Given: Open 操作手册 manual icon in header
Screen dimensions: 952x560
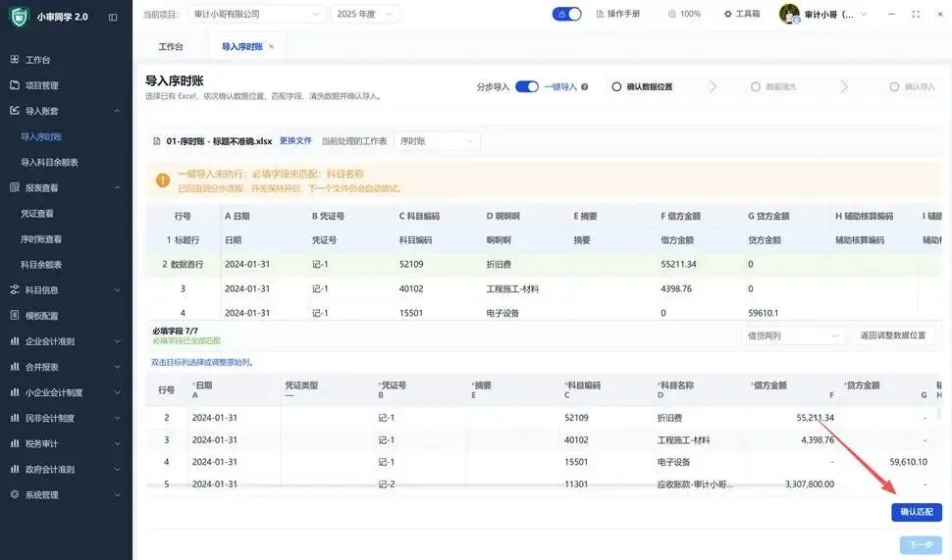Looking at the screenshot, I should pyautogui.click(x=600, y=14).
